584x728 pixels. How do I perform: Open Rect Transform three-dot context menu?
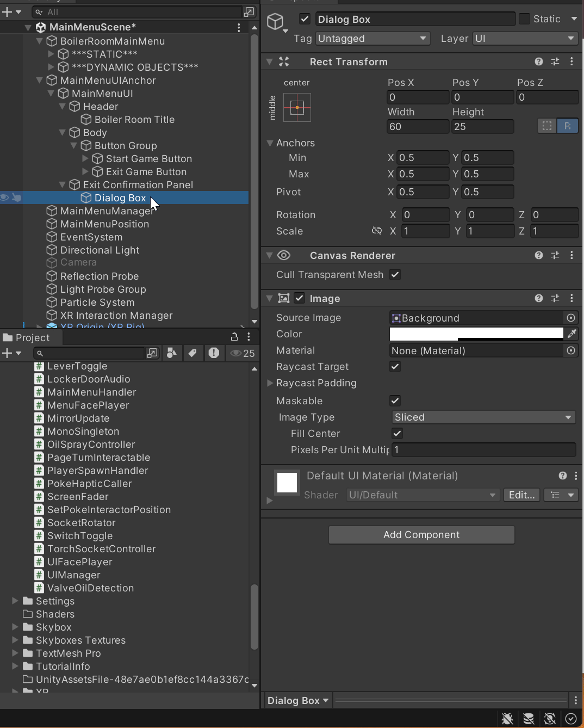[571, 61]
